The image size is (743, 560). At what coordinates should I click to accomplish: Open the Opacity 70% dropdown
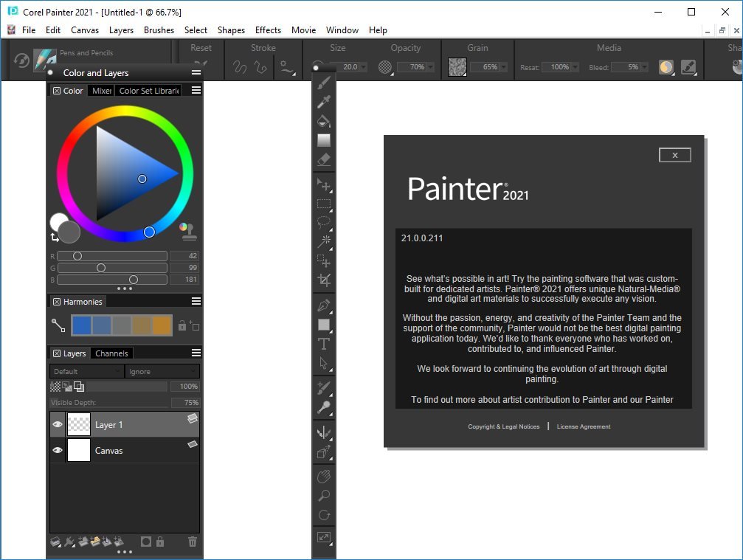[x=430, y=67]
